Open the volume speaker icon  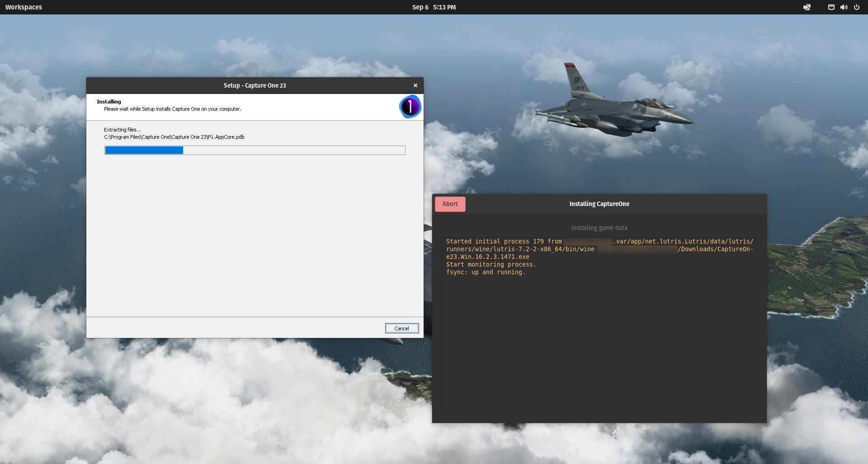(844, 7)
